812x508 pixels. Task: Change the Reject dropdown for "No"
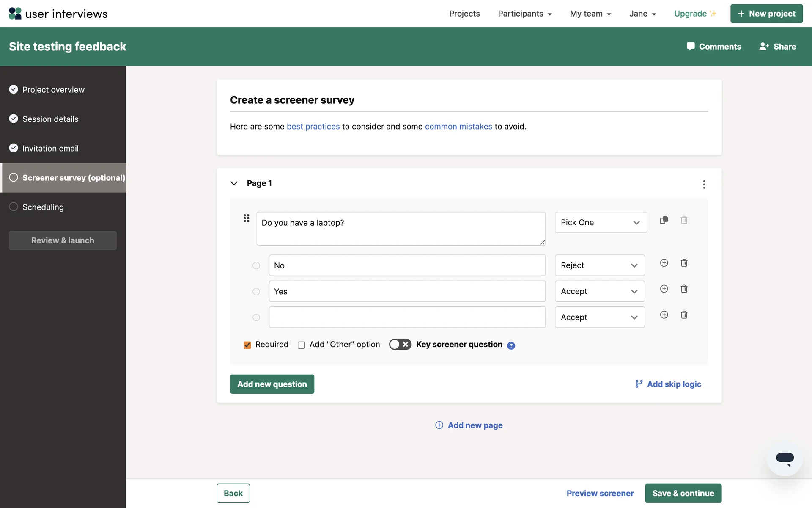click(x=599, y=265)
